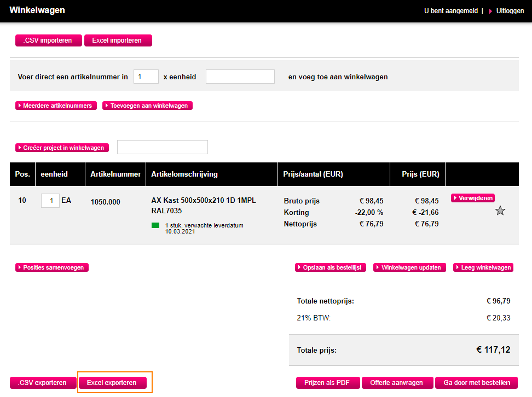Request a quote via Offerte aanvragen
Image resolution: width=532 pixels, height=397 pixels.
397,383
